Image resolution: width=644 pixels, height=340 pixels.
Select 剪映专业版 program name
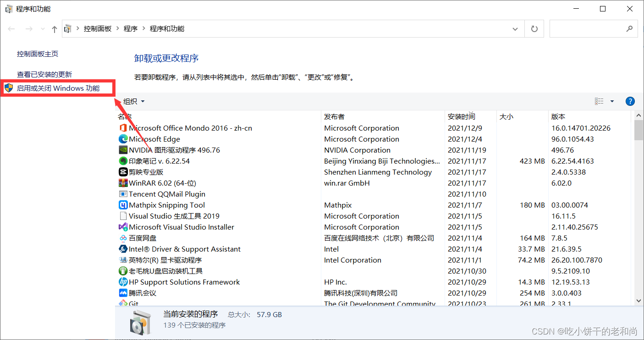tap(146, 172)
